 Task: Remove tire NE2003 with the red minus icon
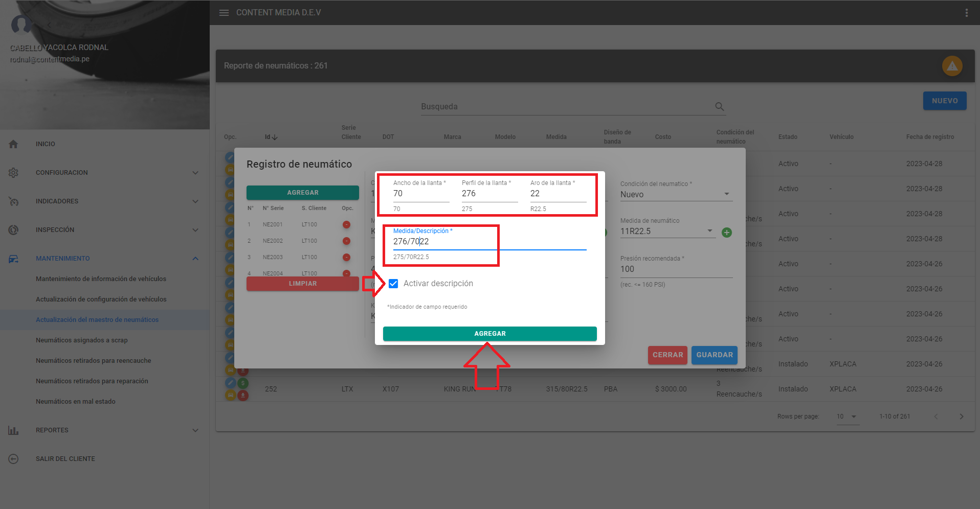click(x=346, y=258)
